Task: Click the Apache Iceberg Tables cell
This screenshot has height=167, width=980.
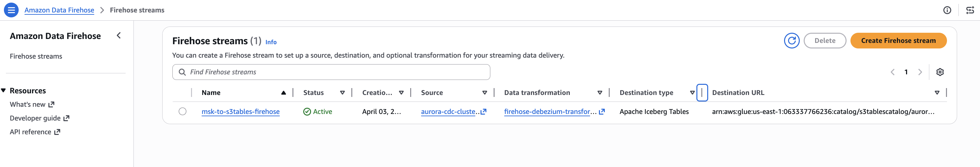Action: (x=654, y=111)
